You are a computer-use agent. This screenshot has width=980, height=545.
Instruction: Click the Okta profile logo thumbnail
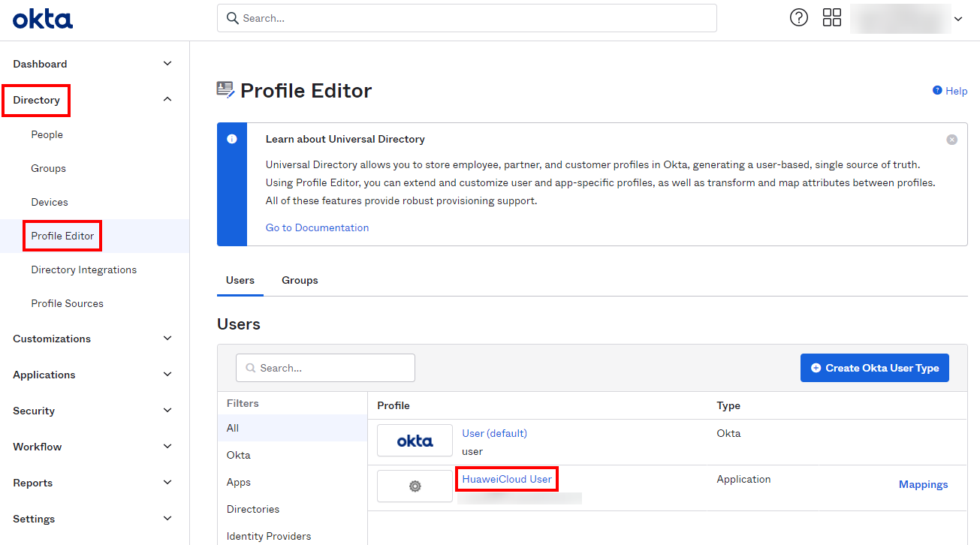415,441
